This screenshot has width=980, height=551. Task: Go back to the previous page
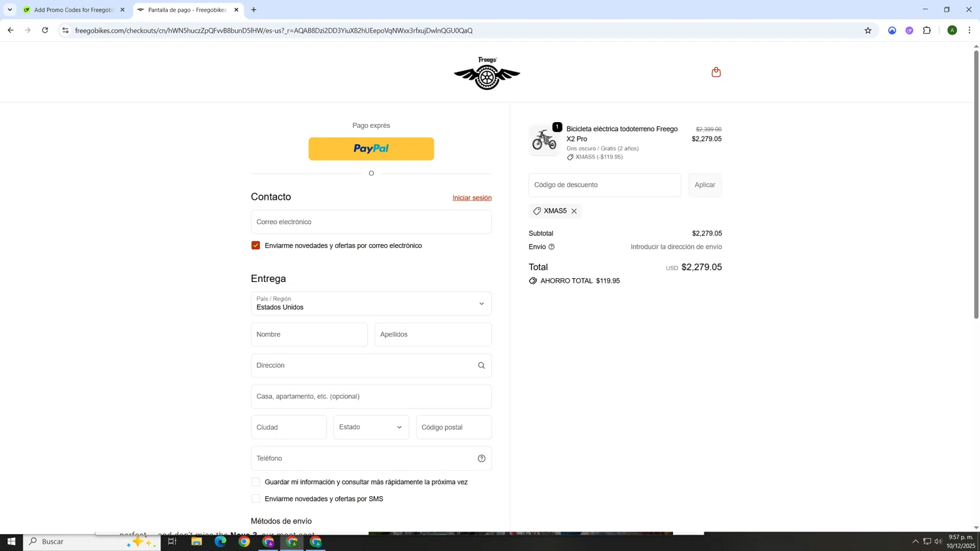click(x=10, y=30)
